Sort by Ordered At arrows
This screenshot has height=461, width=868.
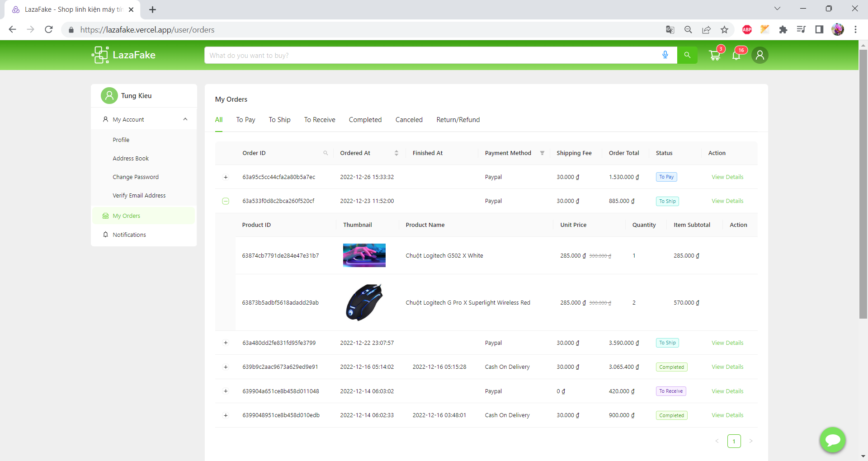click(396, 153)
